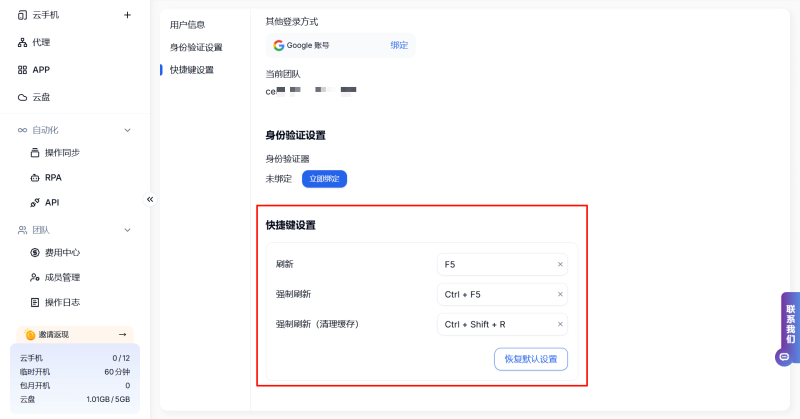
Task: Open 操作同步 under automation
Action: (x=62, y=152)
